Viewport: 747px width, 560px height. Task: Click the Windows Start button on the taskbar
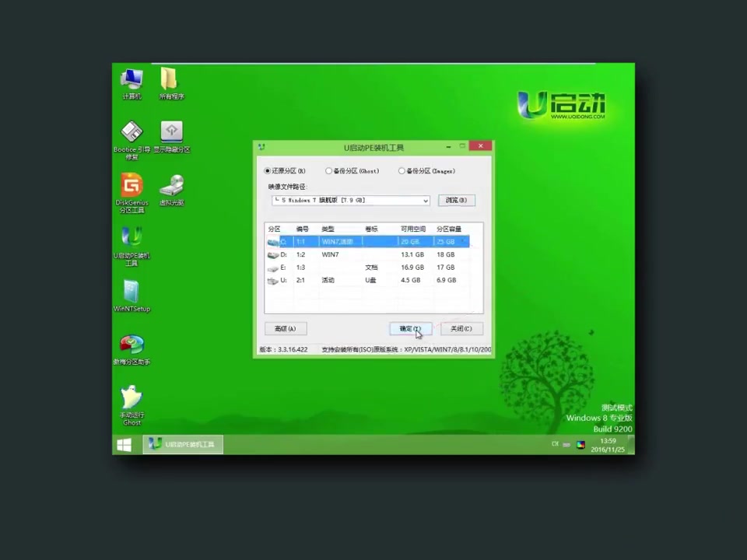click(124, 444)
